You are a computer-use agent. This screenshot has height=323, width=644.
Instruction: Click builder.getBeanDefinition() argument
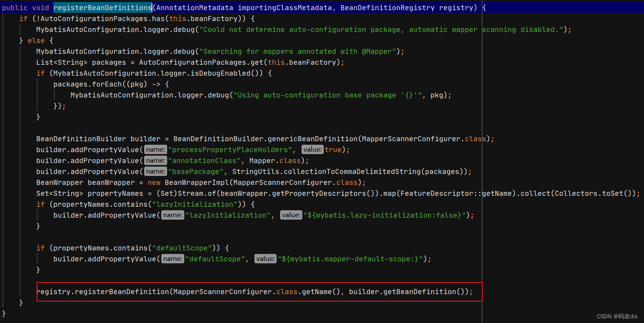[x=407, y=292]
